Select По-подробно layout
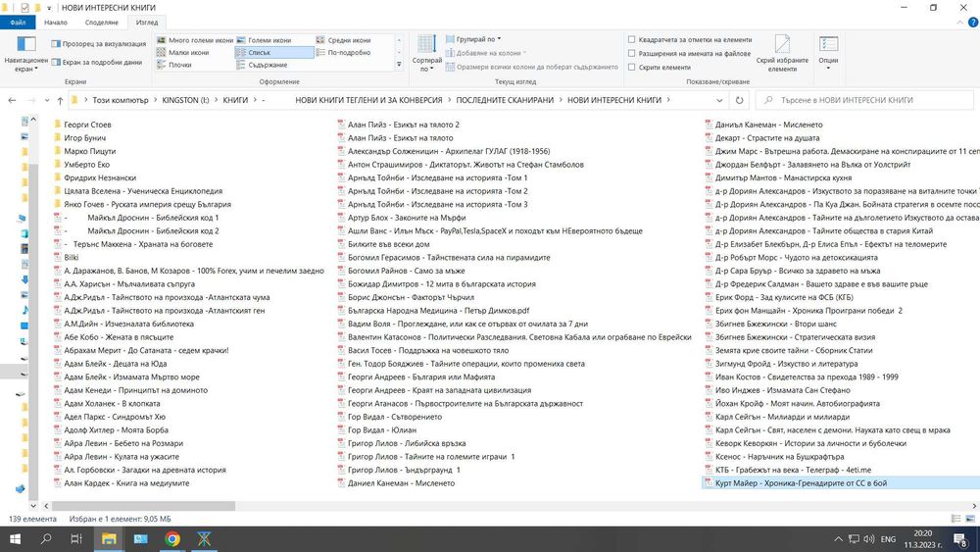Viewport: 980px width, 552px height. 344,53
